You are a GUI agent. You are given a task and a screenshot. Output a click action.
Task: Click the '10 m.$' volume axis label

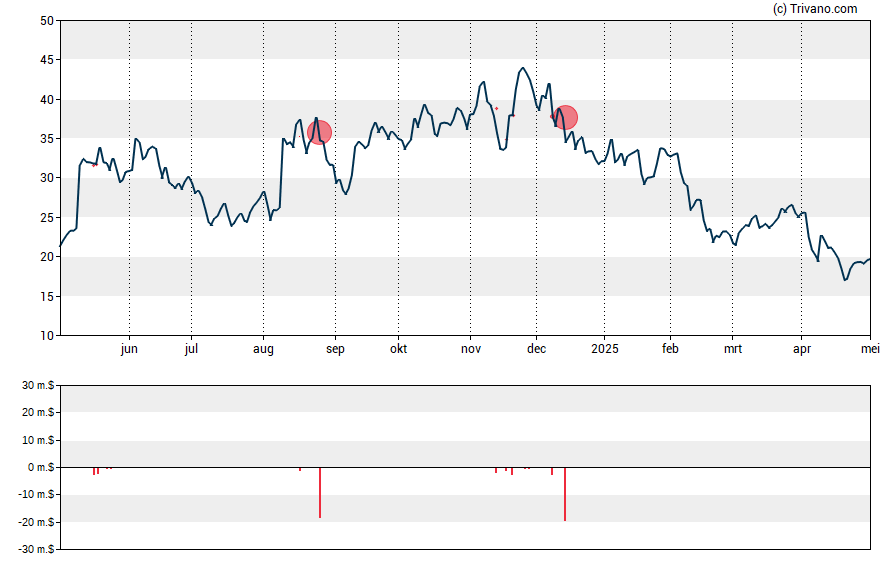coord(38,440)
